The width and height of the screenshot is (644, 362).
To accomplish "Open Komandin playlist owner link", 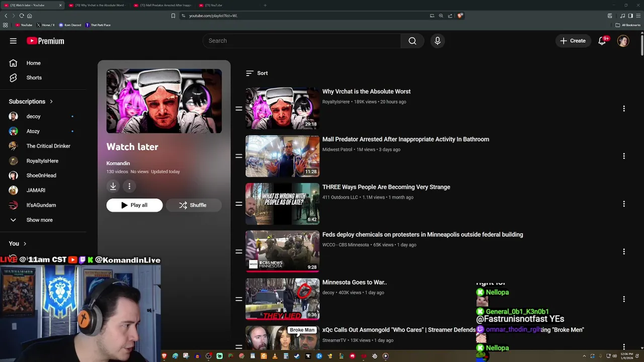I will [118, 163].
